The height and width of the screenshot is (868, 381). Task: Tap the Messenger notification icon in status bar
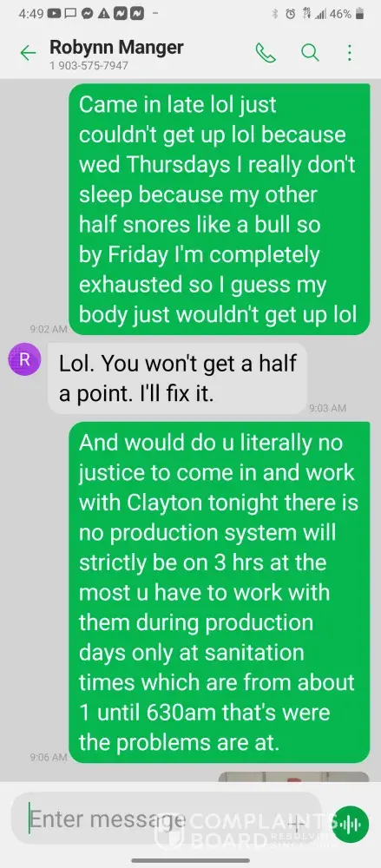pos(86,14)
